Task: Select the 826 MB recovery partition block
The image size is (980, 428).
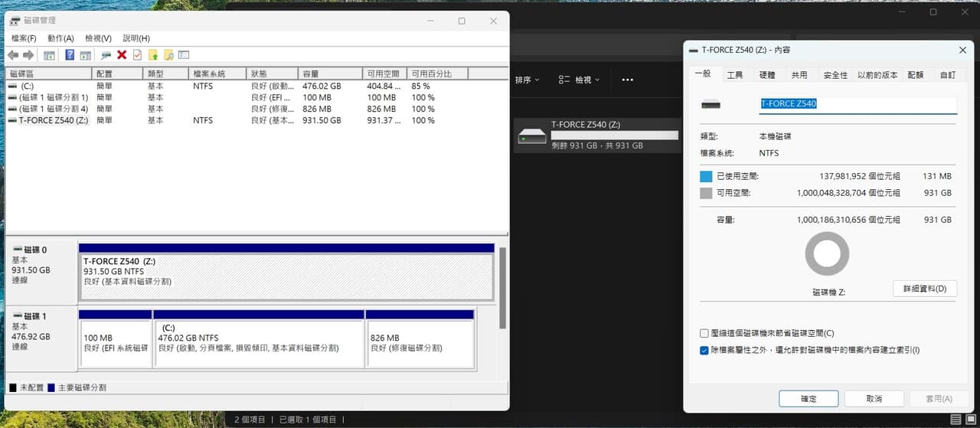Action: click(x=420, y=344)
